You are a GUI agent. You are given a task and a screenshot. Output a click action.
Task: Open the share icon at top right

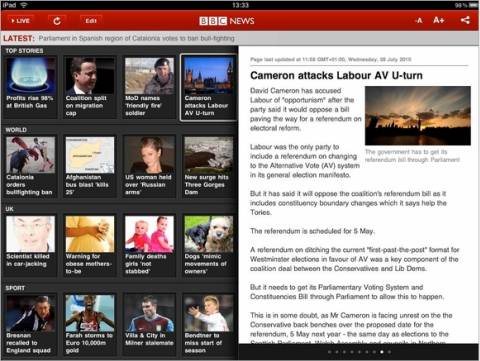point(465,20)
